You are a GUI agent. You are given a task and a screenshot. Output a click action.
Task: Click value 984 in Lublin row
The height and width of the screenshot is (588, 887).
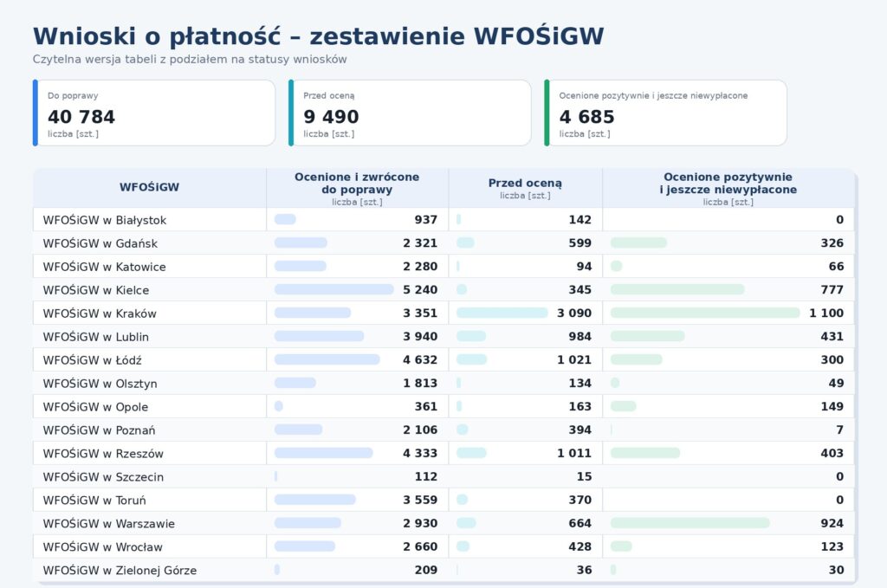click(x=579, y=336)
